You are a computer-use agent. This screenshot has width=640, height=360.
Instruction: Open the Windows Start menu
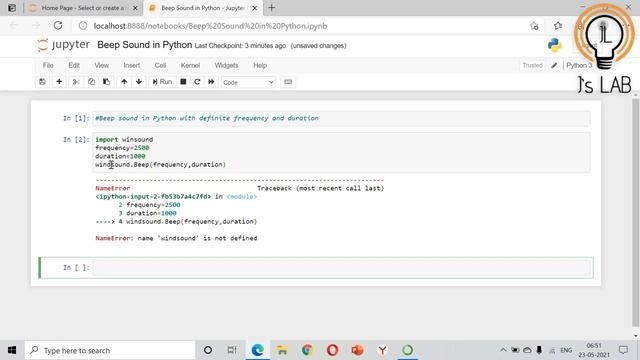(x=12, y=350)
